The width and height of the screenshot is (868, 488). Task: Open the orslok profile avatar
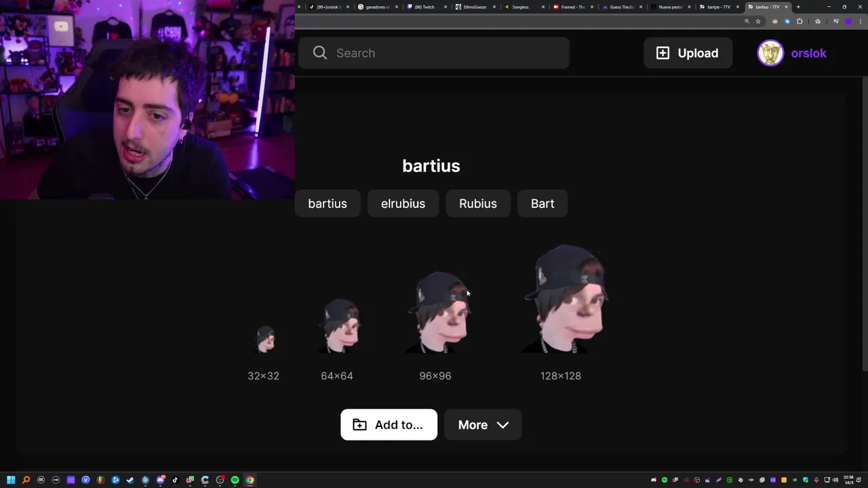coord(770,53)
